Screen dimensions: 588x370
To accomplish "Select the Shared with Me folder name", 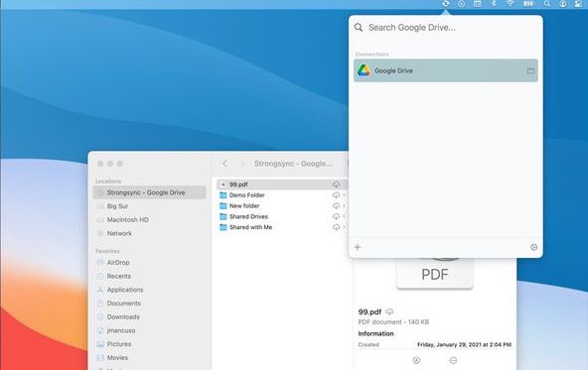I will click(x=251, y=227).
